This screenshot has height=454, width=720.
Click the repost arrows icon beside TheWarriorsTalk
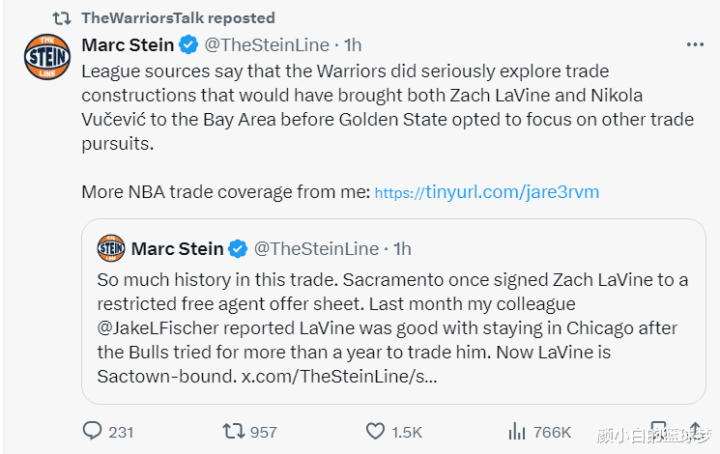tap(61, 18)
